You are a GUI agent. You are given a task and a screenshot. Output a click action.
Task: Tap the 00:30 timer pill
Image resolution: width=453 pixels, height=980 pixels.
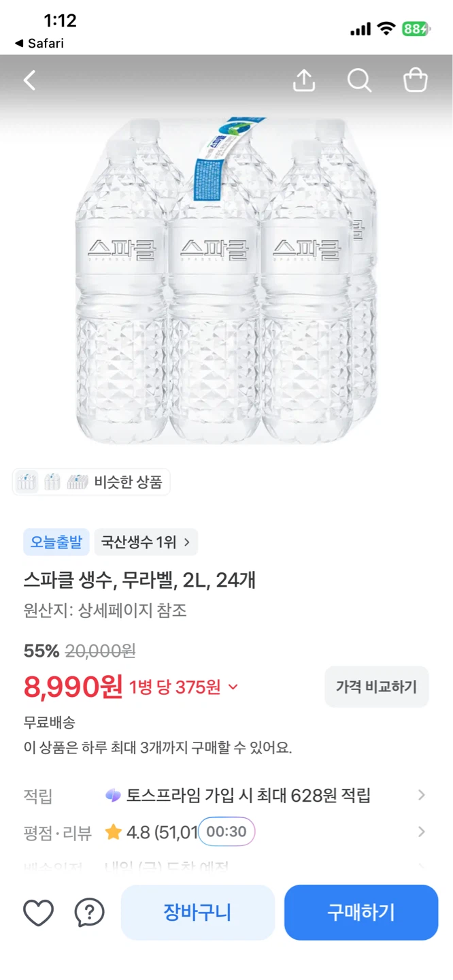coord(227,832)
